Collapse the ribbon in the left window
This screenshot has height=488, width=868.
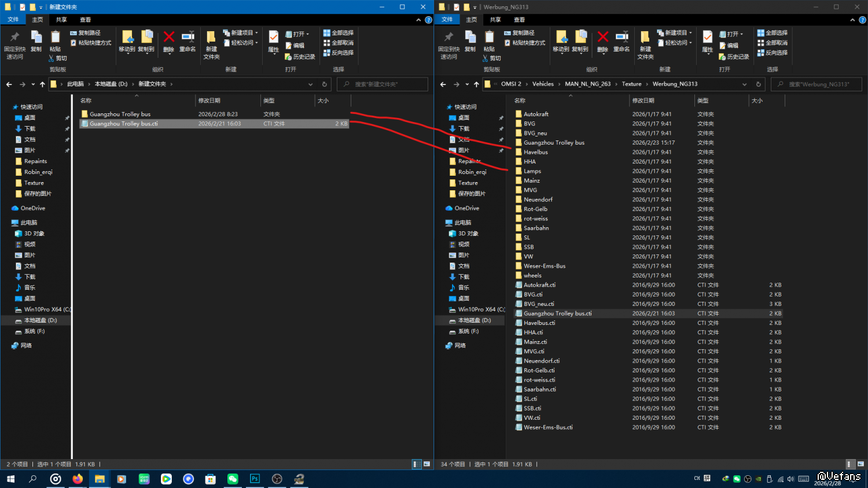418,20
